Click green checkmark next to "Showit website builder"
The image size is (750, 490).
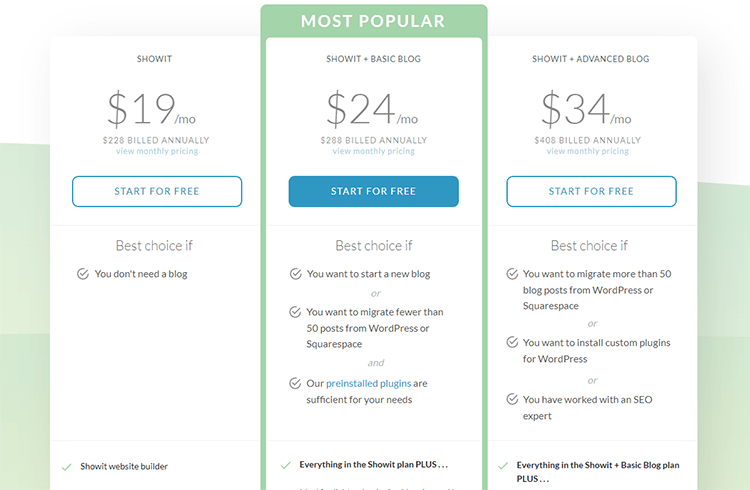(x=67, y=466)
